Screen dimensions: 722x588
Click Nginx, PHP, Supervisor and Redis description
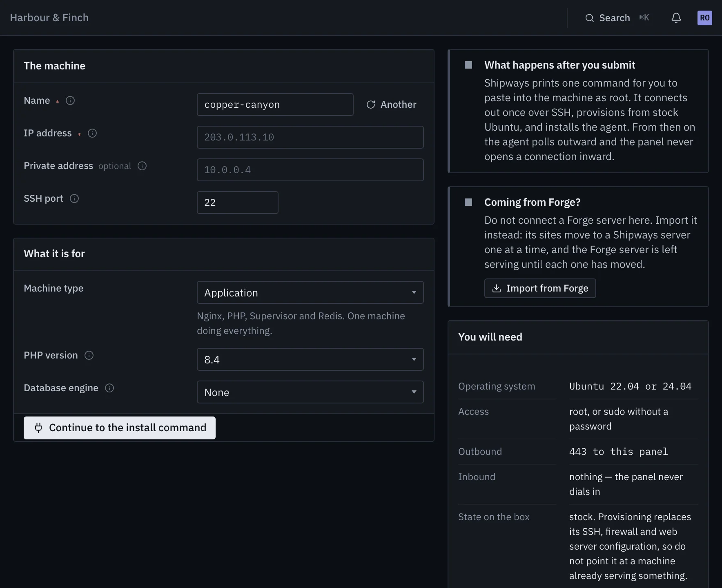301,323
